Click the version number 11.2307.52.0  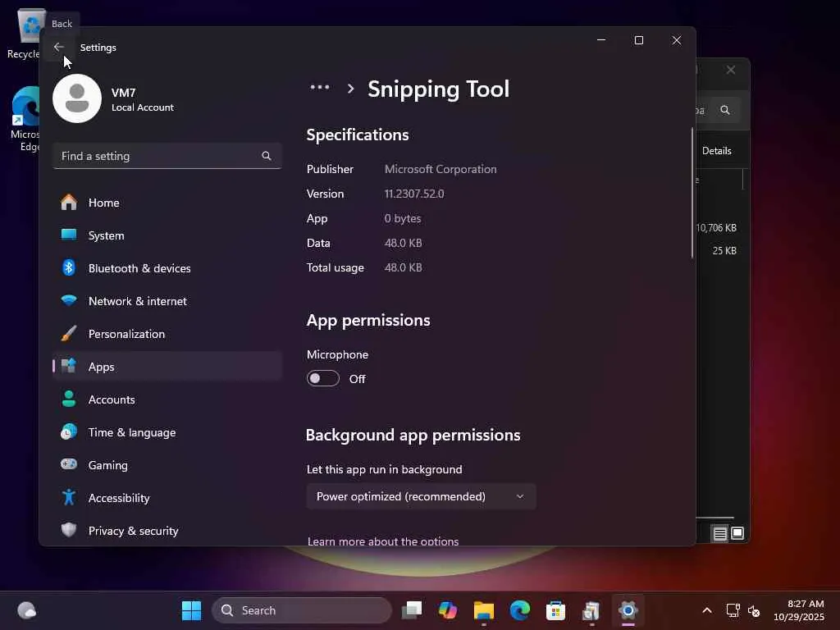click(414, 194)
